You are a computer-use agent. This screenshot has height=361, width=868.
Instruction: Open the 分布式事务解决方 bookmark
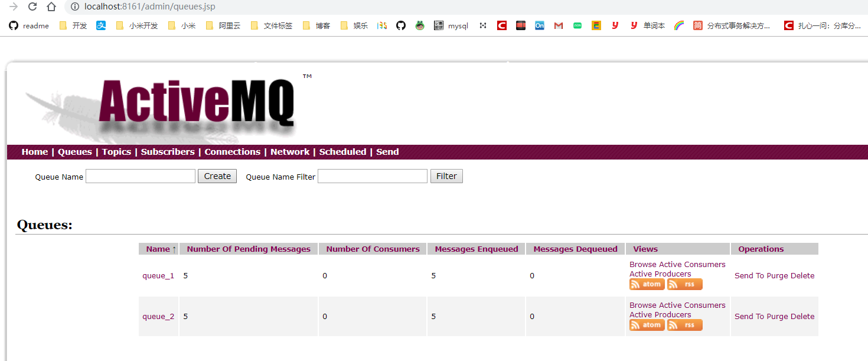732,25
